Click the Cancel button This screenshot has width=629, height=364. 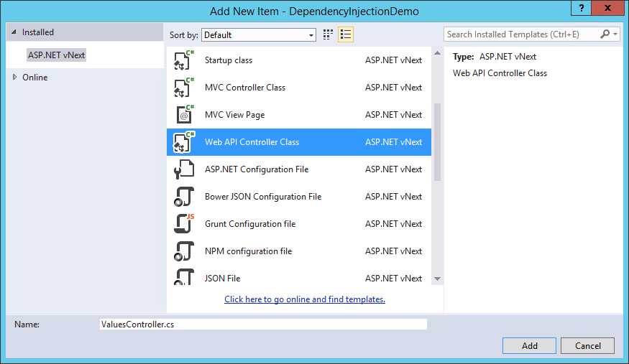(x=588, y=345)
